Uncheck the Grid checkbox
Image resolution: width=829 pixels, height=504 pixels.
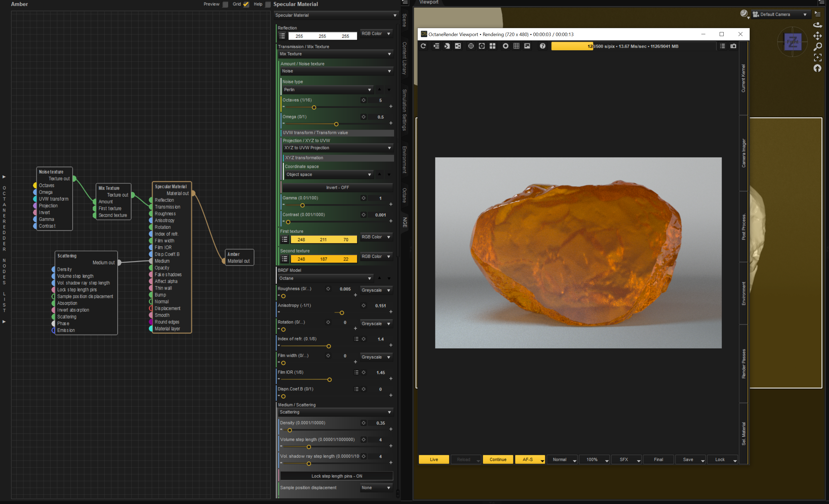pos(246,4)
